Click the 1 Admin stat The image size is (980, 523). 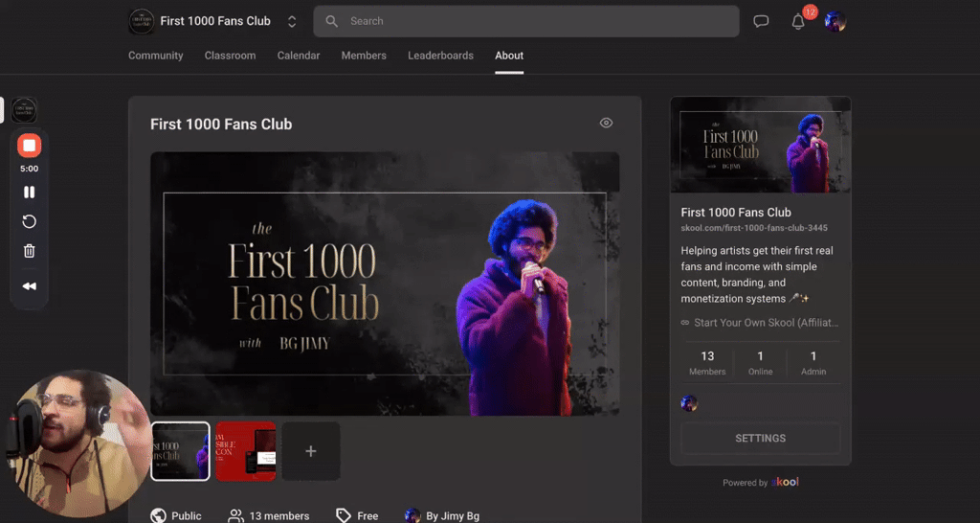coord(813,363)
